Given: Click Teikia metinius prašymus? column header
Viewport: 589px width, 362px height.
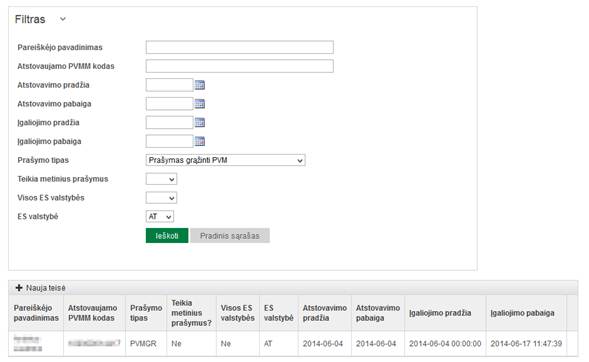Looking at the screenshot, I should [192, 313].
